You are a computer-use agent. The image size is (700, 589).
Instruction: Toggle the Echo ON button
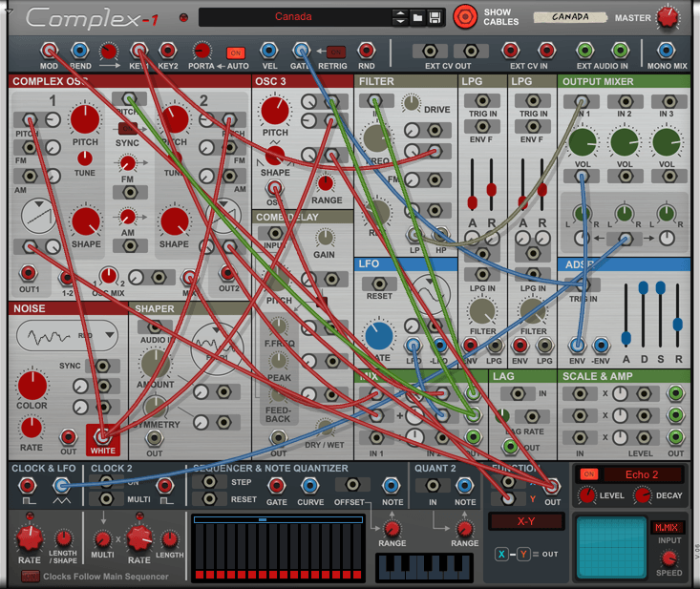(x=589, y=473)
